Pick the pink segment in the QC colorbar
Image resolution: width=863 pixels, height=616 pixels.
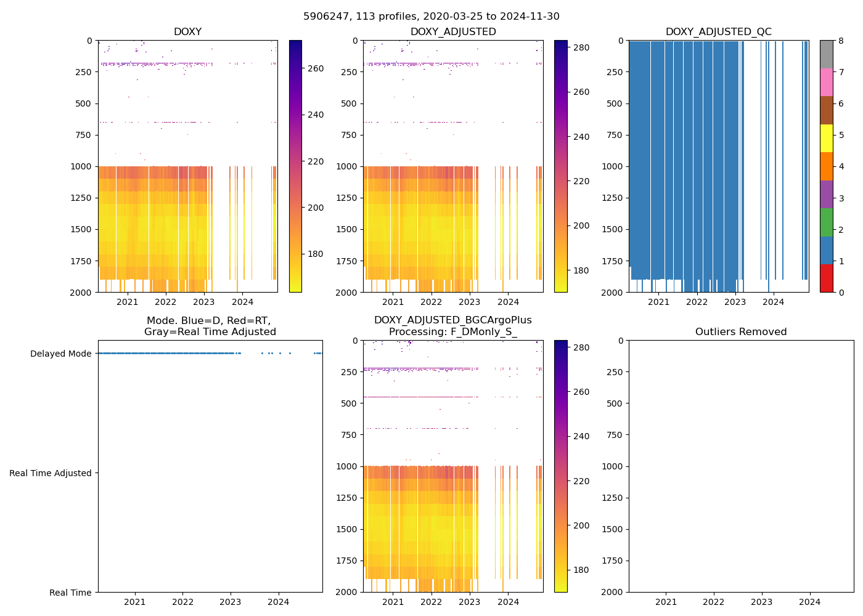click(826, 82)
